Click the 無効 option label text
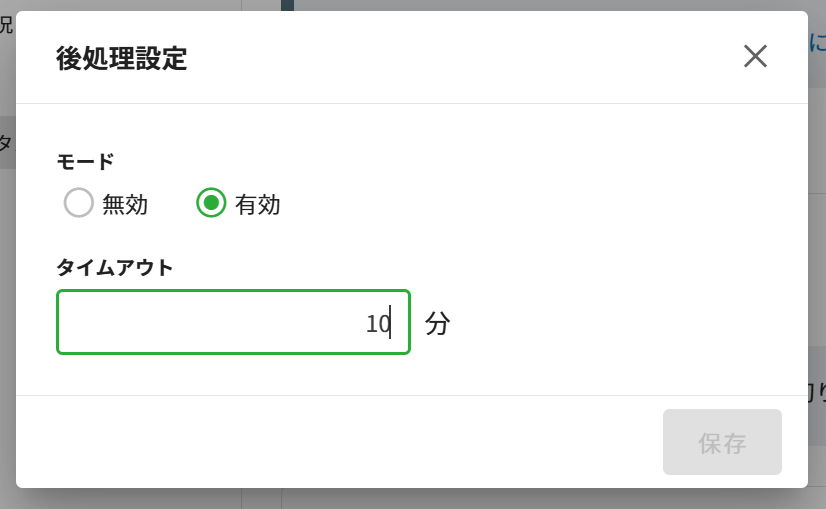Viewport: 826px width, 509px height. (125, 205)
